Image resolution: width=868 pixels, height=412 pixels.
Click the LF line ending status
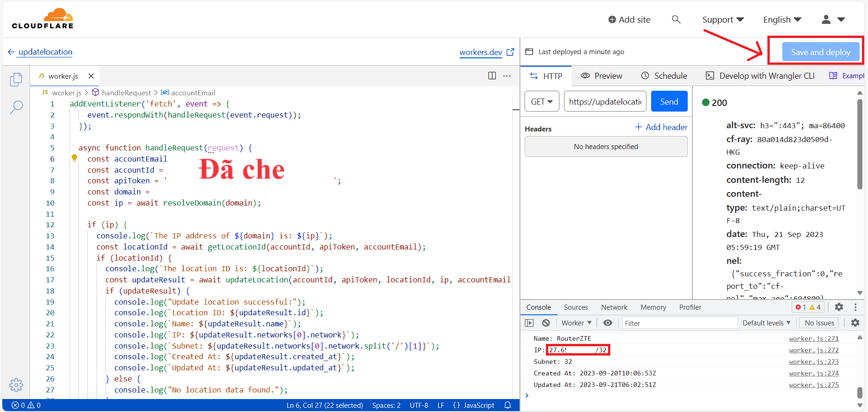pyautogui.click(x=441, y=406)
